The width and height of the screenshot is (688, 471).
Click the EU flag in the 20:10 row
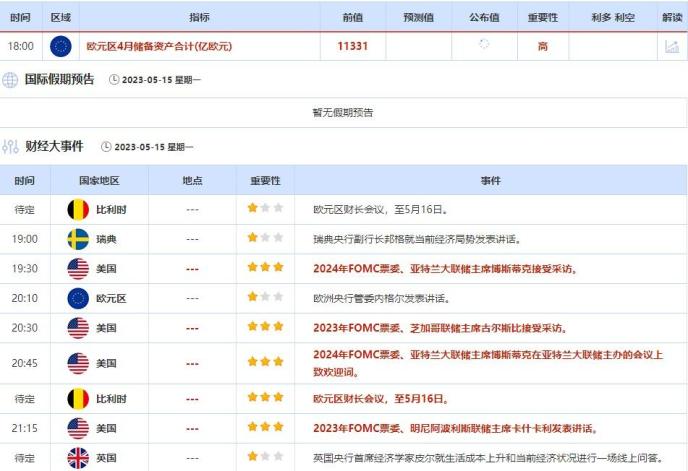[x=78, y=297]
